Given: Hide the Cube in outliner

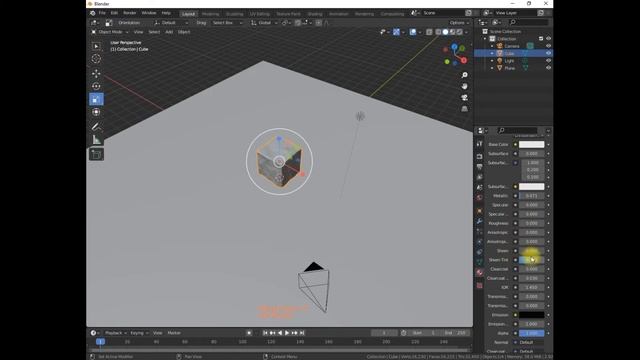Looking at the screenshot, I should [548, 53].
